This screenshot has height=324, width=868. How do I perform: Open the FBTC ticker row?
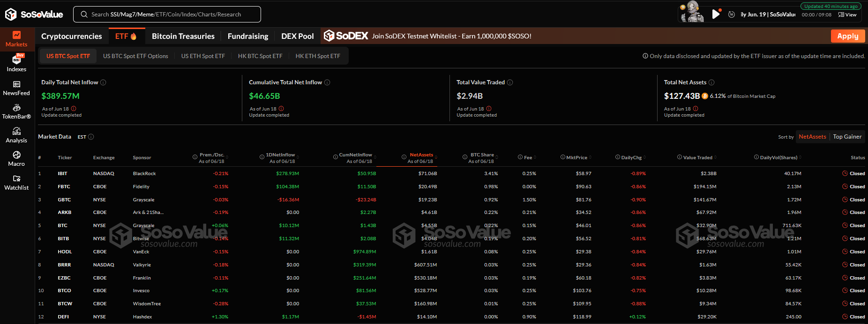[x=452, y=187]
